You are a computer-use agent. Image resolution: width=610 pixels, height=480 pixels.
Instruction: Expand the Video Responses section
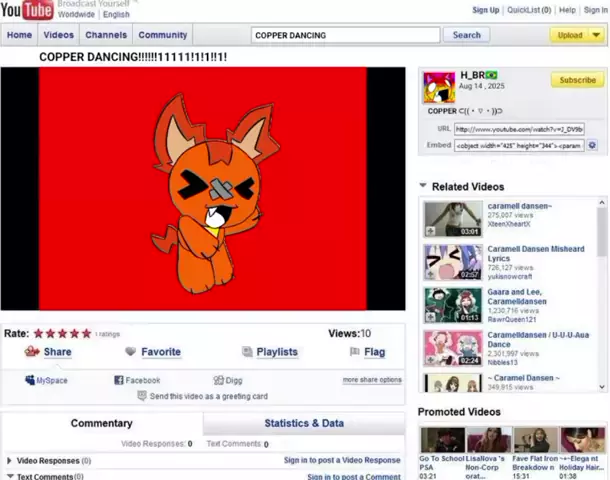pyautogui.click(x=10, y=461)
